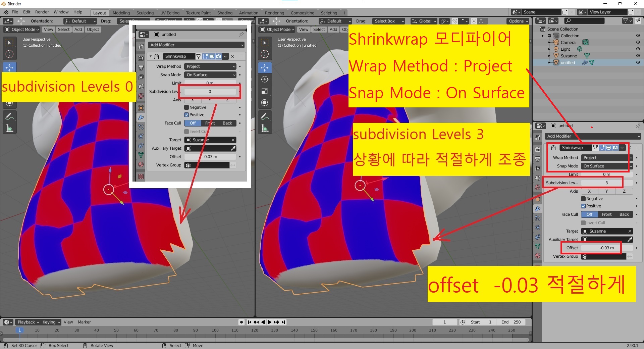The image size is (644, 349).
Task: Hide untitled object in Outliner with eye icon
Action: (x=638, y=62)
